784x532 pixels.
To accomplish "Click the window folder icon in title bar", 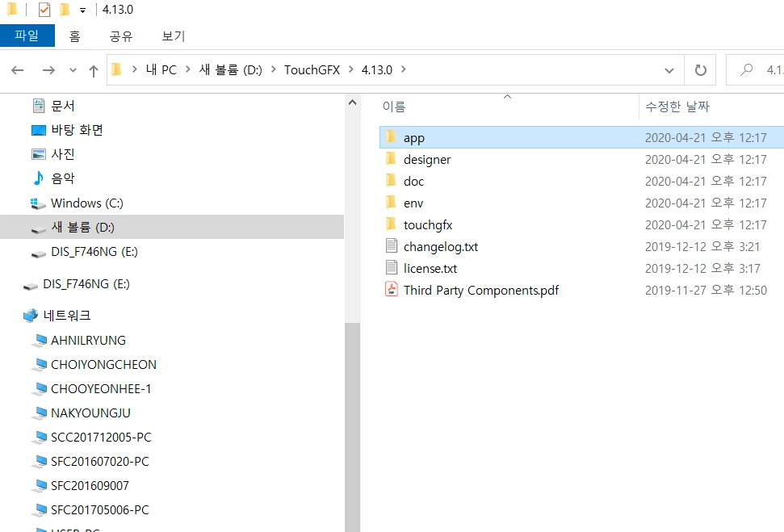I will click(12, 10).
